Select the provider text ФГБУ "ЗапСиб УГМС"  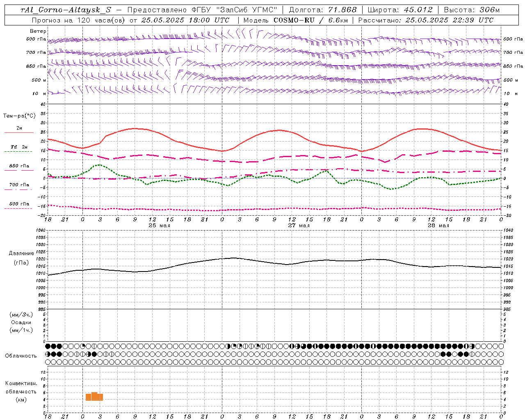point(234,10)
